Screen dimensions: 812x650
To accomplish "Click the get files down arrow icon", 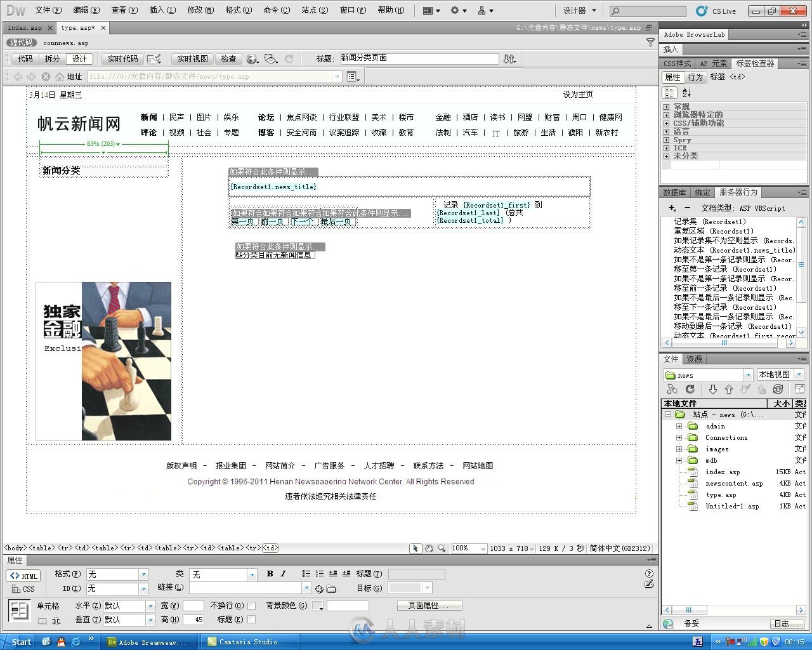I will click(713, 389).
